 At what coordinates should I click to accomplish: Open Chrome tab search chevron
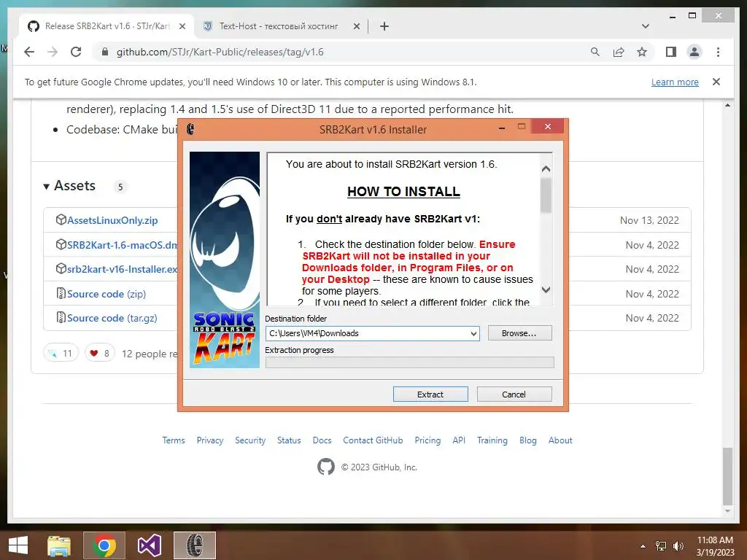(x=646, y=26)
